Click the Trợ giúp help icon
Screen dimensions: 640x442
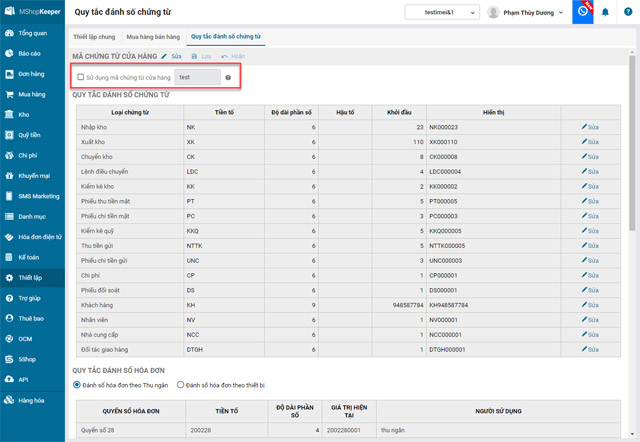coord(9,298)
